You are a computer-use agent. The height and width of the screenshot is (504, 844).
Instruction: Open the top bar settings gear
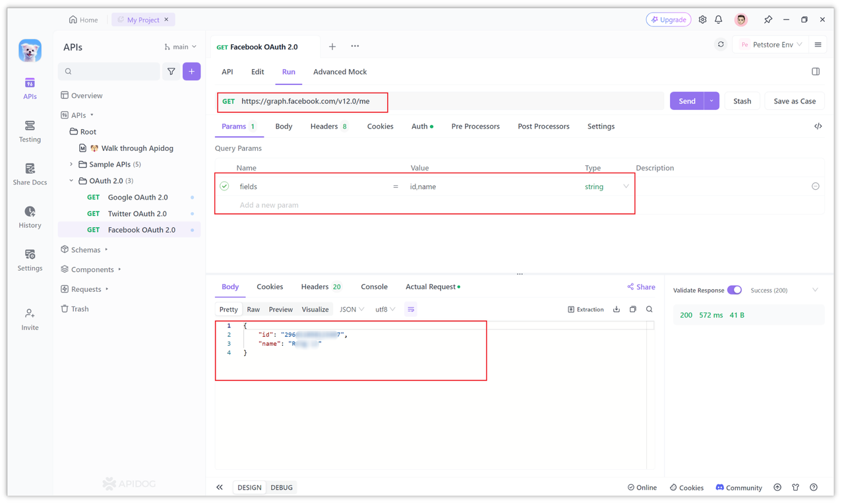pos(702,20)
